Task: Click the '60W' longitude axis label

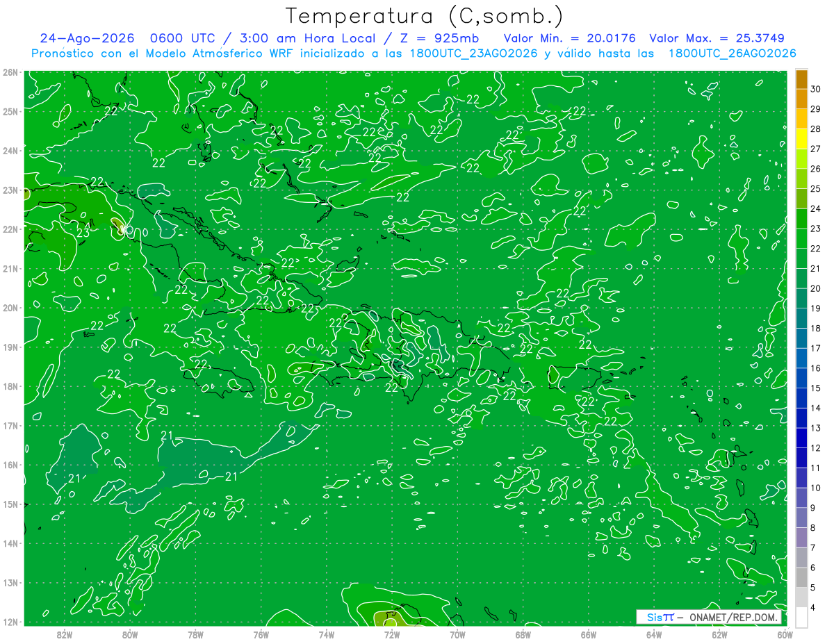Action: [785, 634]
